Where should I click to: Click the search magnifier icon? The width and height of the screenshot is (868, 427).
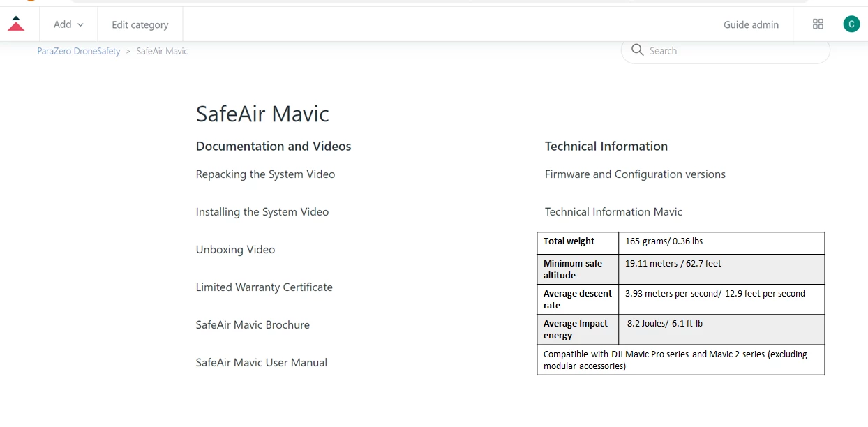[x=637, y=50]
